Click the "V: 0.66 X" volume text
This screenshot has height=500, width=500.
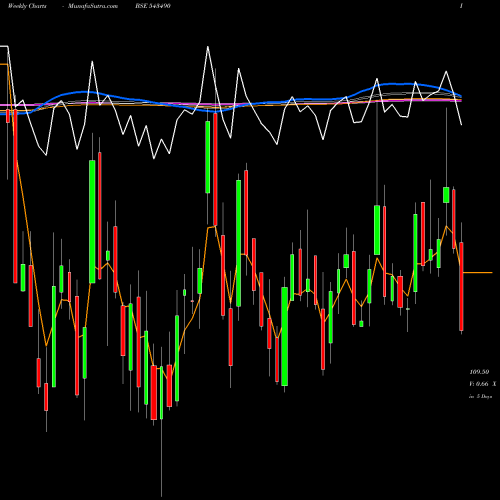coord(483,384)
